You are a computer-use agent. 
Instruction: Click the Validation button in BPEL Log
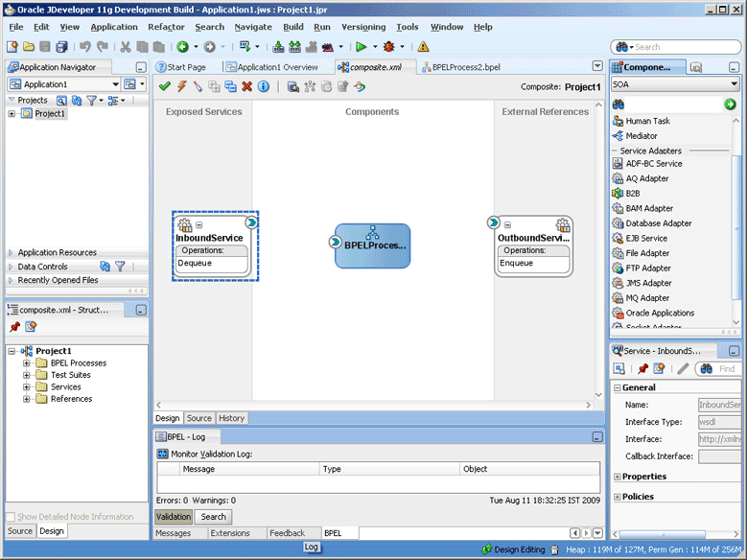(174, 517)
